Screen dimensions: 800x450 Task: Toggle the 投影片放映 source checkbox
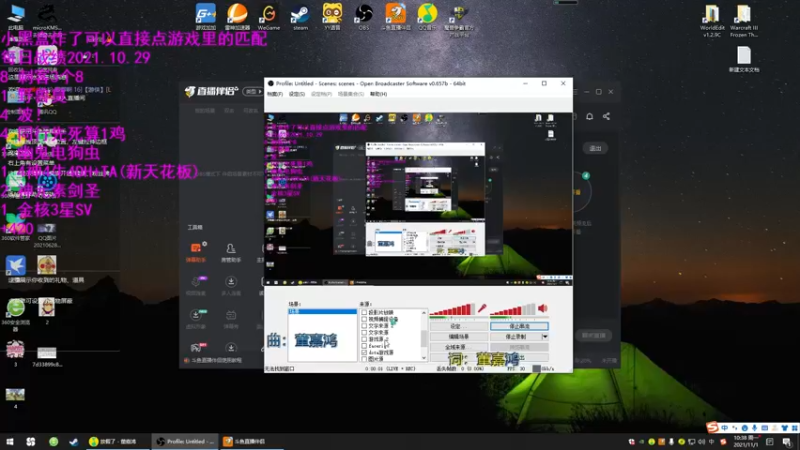(364, 312)
